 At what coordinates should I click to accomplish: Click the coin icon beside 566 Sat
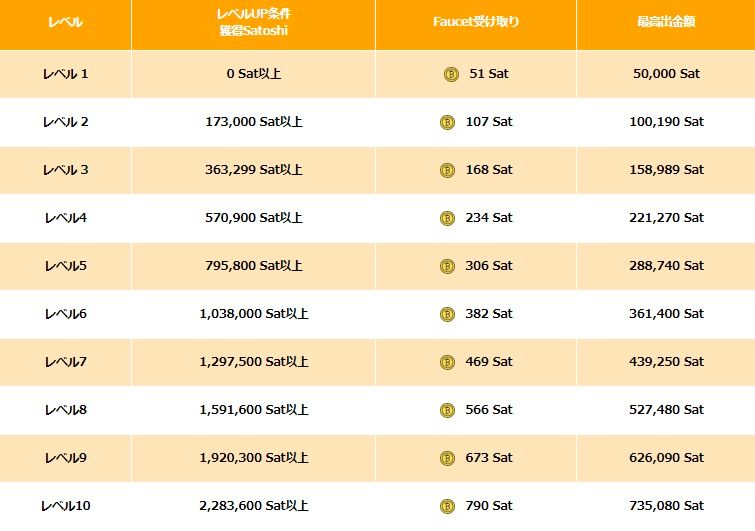[x=447, y=410]
